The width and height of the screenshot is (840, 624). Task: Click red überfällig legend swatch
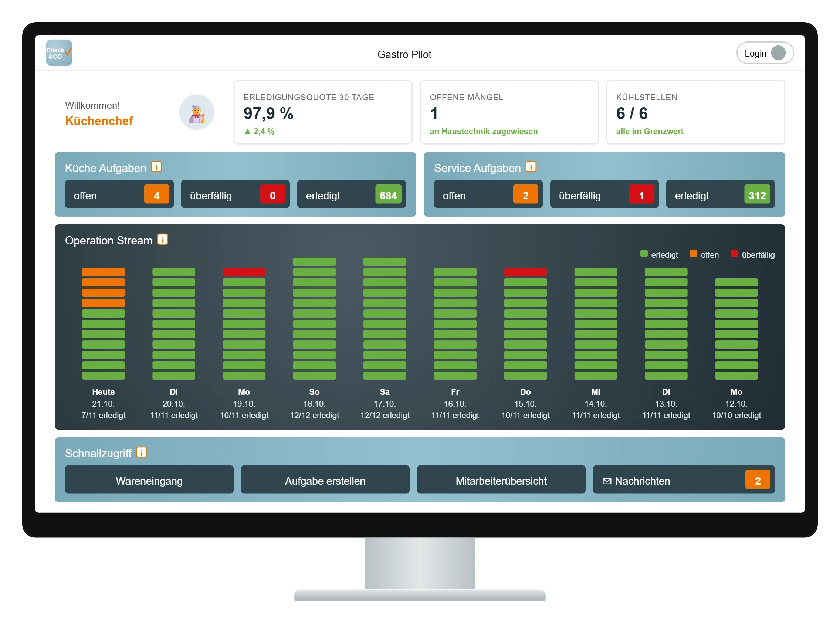[734, 254]
